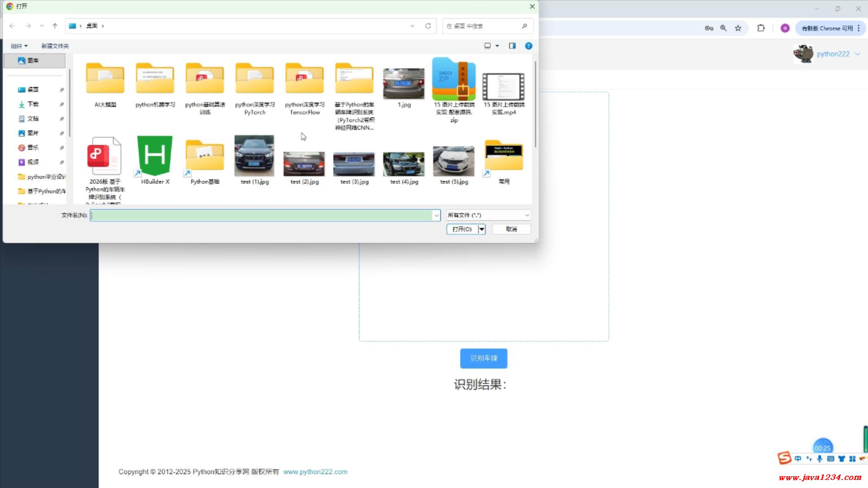Select 下载 in the navigation pane
868x488 pixels.
point(33,104)
